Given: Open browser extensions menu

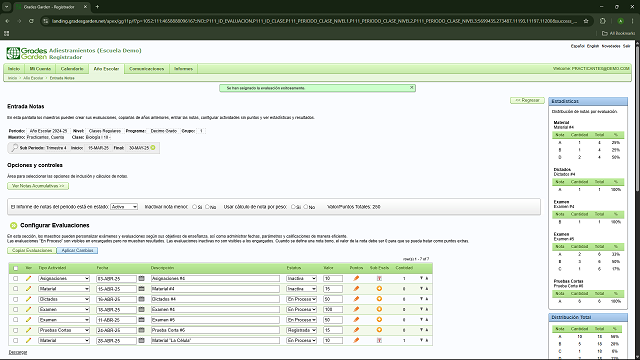Looking at the screenshot, I should coord(603,21).
